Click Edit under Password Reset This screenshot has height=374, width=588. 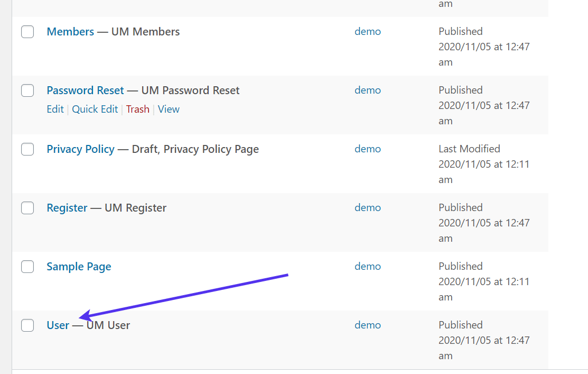(x=55, y=109)
